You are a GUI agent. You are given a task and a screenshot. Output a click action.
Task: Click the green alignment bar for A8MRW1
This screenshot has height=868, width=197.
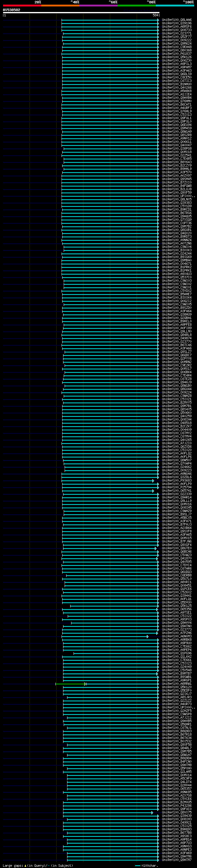pyautogui.click(x=71, y=684)
